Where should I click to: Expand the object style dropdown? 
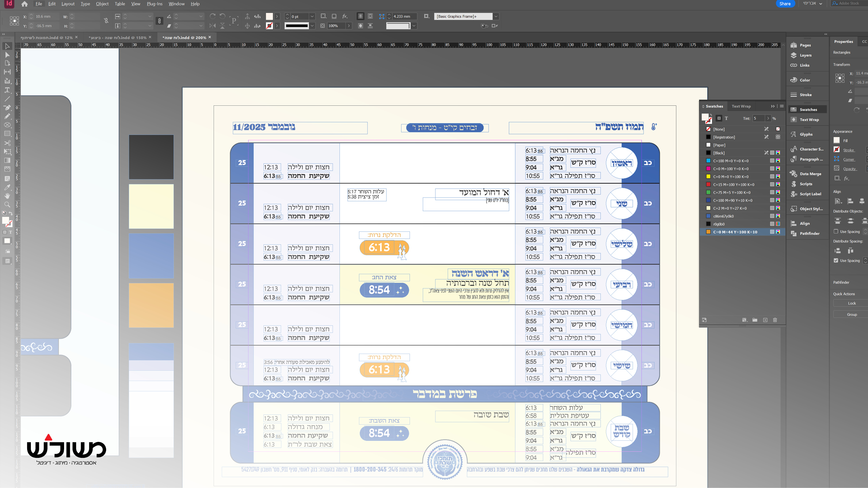click(x=496, y=16)
